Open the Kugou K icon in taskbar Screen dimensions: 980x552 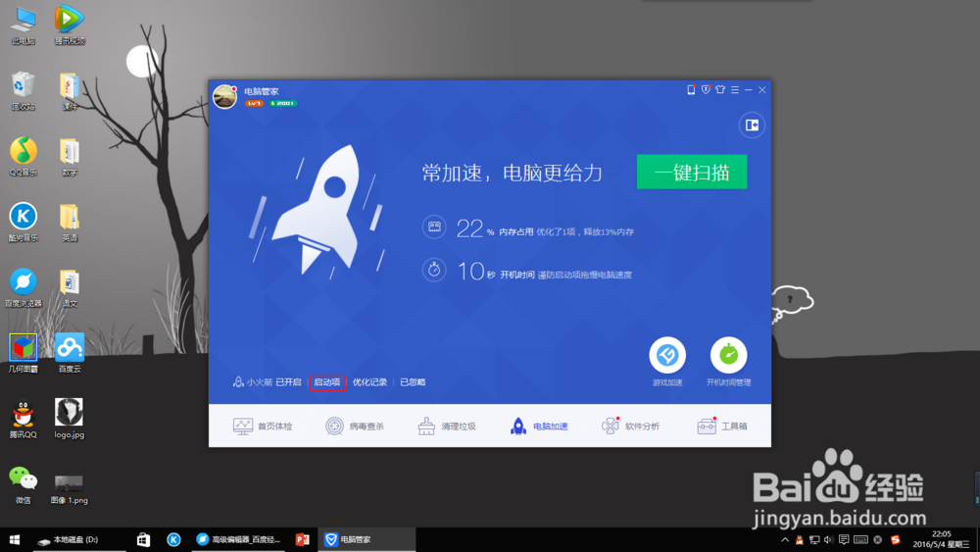pyautogui.click(x=173, y=539)
